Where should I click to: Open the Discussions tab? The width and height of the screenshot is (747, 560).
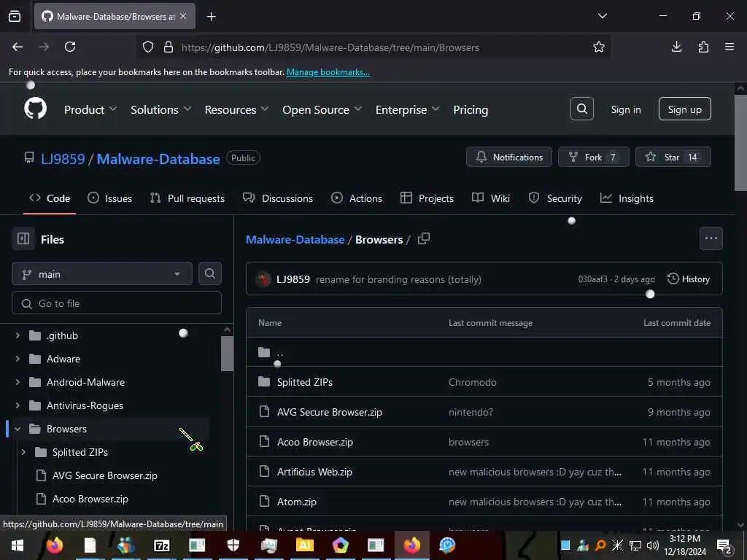point(278,198)
